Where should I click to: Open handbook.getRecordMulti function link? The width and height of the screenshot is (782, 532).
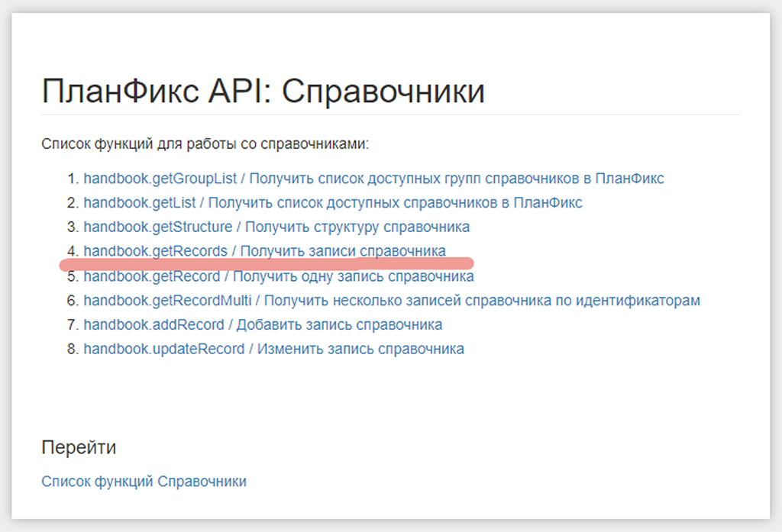tap(392, 301)
